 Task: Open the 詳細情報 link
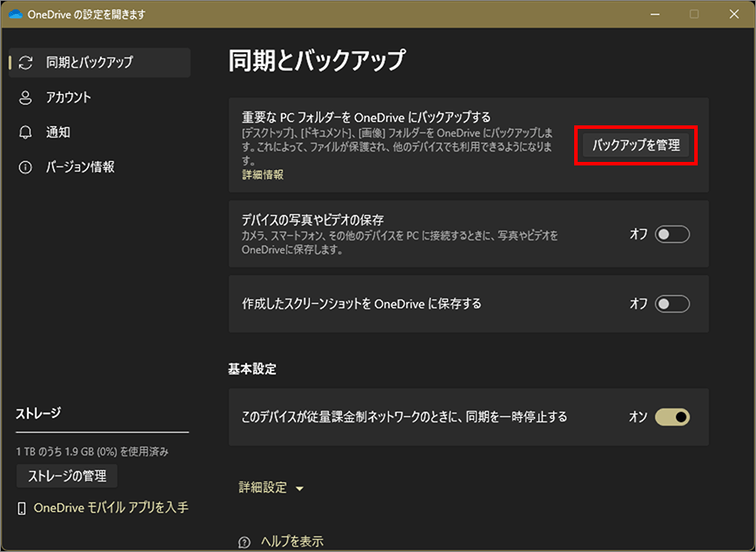(x=263, y=175)
